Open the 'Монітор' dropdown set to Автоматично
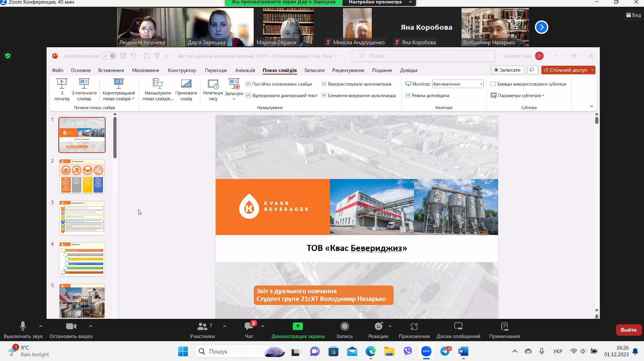Viewport: 644px width, 361px height. [458, 84]
